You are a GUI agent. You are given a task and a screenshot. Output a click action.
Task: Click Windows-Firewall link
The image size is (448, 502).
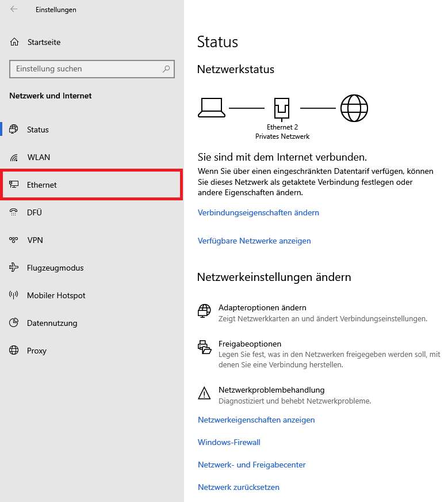pyautogui.click(x=229, y=442)
